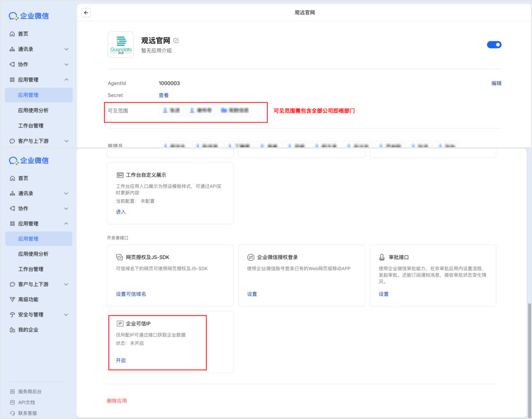The height and width of the screenshot is (419, 532).
Task: Click 设置可信域名 link
Action: [x=131, y=294]
